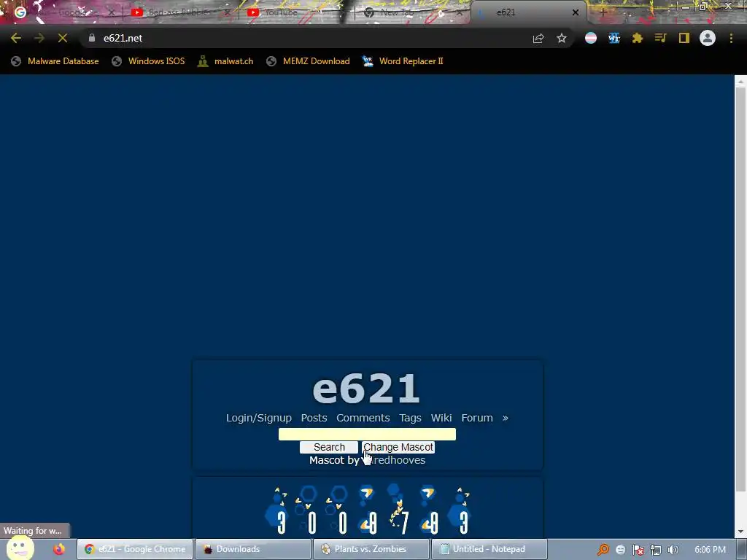
Task: Open the Start button smiley face
Action: pos(20,548)
